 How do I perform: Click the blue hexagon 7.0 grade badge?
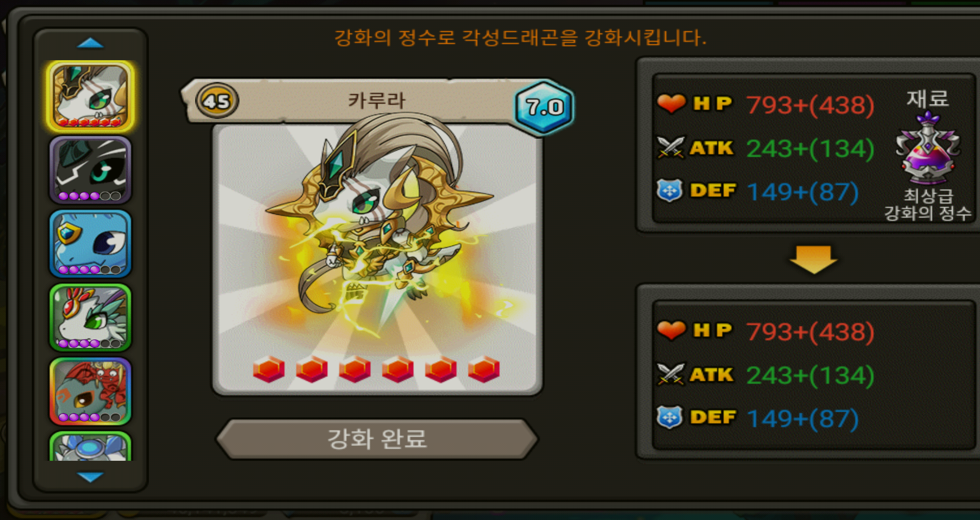pyautogui.click(x=544, y=107)
